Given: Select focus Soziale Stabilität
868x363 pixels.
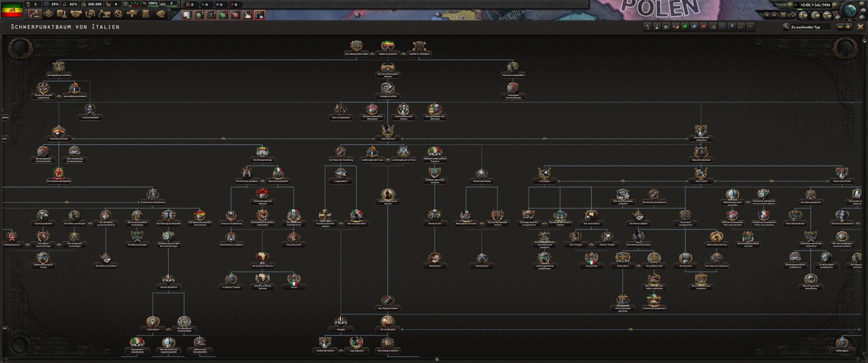Looking at the screenshot, I should (x=169, y=281).
